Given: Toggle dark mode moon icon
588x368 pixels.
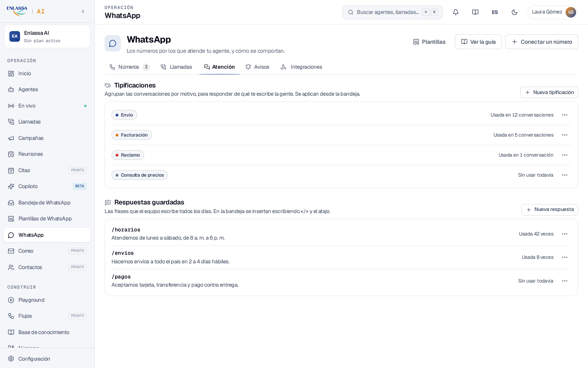Looking at the screenshot, I should click(x=514, y=12).
